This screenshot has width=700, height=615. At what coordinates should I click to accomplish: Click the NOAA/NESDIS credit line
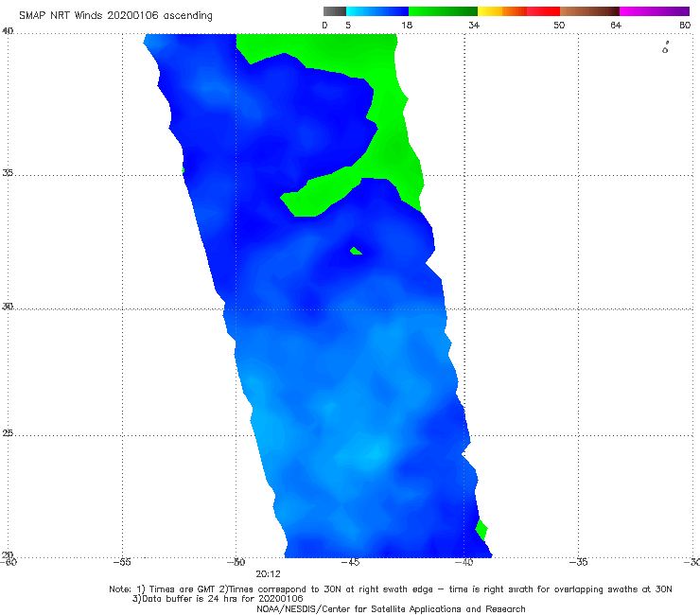tap(391, 609)
